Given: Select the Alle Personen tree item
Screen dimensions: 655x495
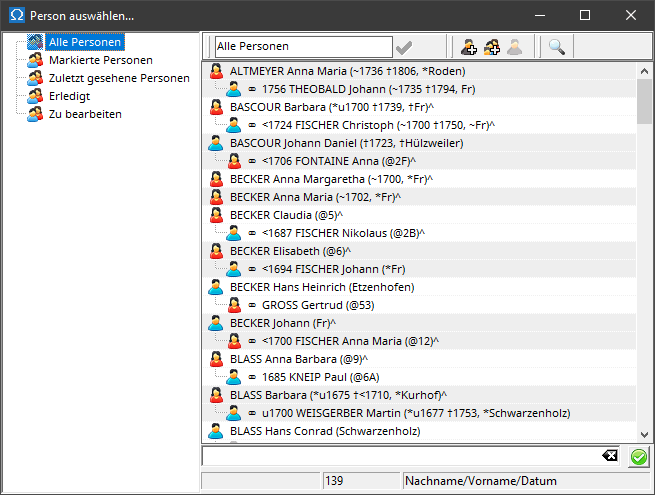Looking at the screenshot, I should tap(85, 42).
